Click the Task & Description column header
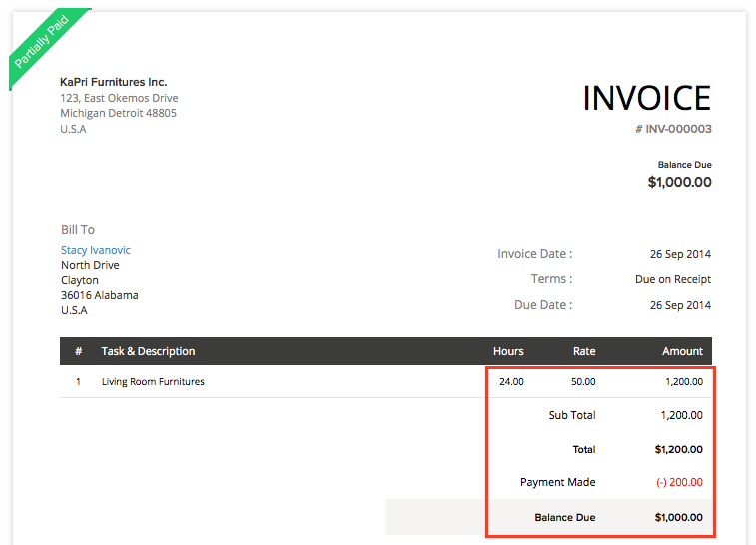Image resolution: width=756 pixels, height=545 pixels. (148, 351)
